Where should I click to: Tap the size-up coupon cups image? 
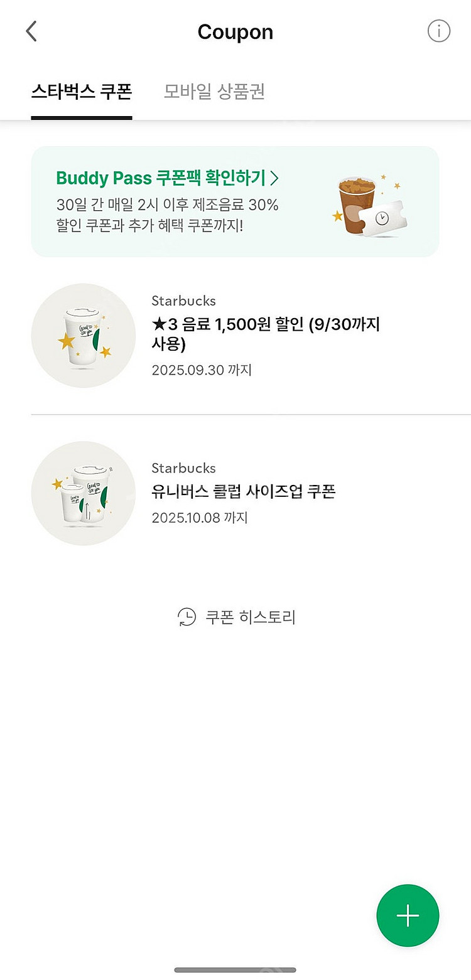(84, 493)
